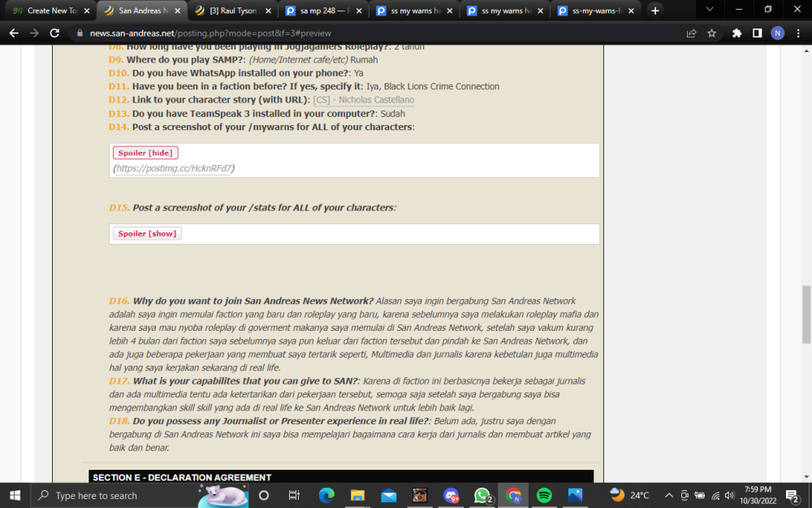Open the Chrome side panel
Screen dimensions: 812x508
pos(757,33)
